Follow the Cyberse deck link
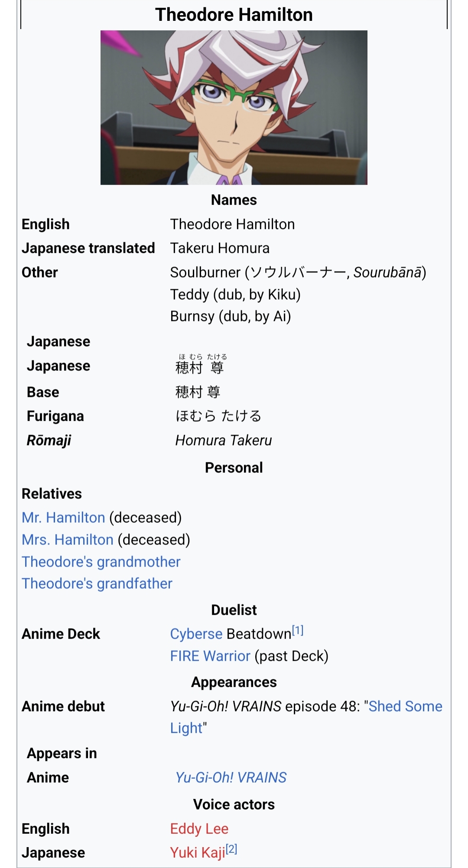 pos(196,634)
